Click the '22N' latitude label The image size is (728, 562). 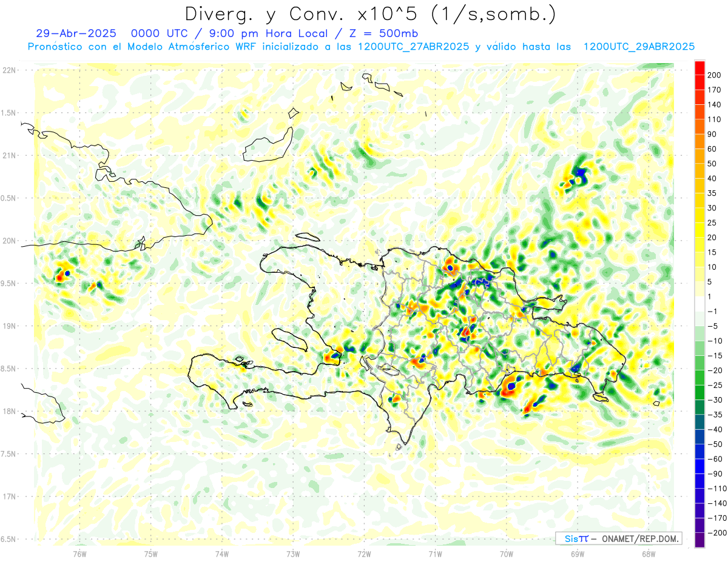tap(8, 70)
